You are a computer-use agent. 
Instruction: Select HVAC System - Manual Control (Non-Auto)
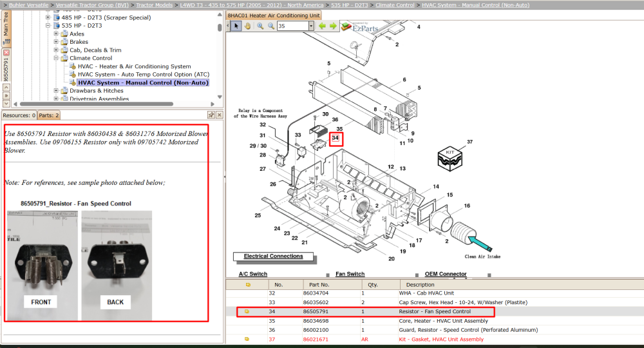pos(144,82)
